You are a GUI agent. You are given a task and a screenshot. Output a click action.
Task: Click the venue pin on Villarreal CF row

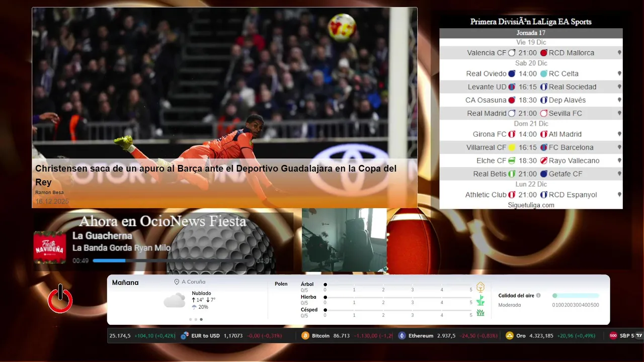point(619,147)
